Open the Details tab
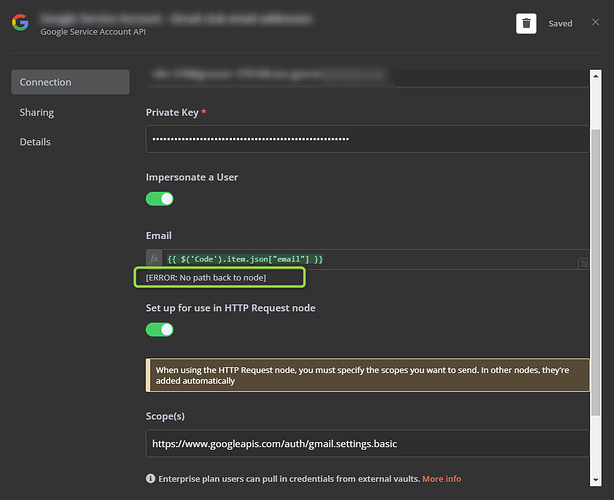The image size is (614, 500). click(x=35, y=142)
